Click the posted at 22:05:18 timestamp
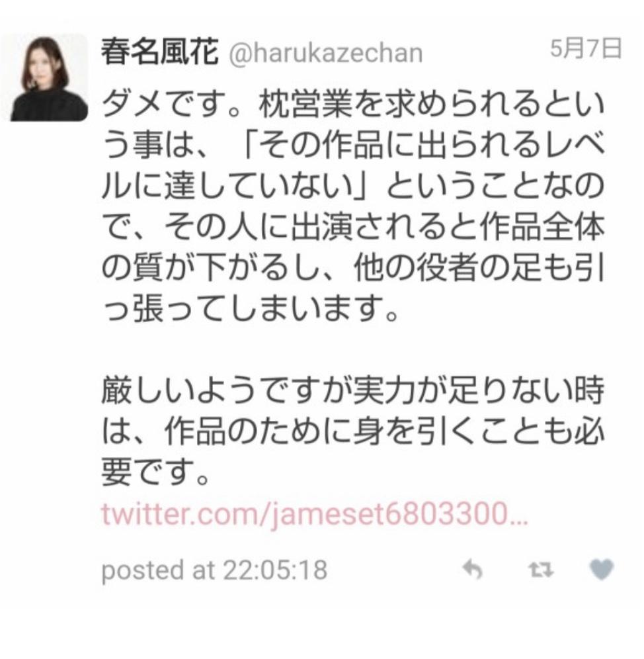Image resolution: width=644 pixels, height=659 pixels. coord(214,570)
